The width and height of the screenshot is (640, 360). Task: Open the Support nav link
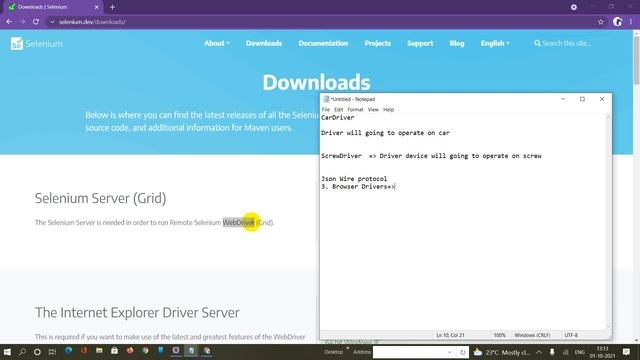[x=420, y=43]
